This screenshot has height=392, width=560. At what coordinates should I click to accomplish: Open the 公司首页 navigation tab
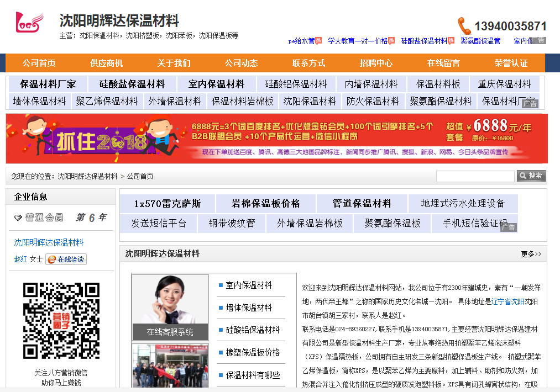[x=39, y=63]
